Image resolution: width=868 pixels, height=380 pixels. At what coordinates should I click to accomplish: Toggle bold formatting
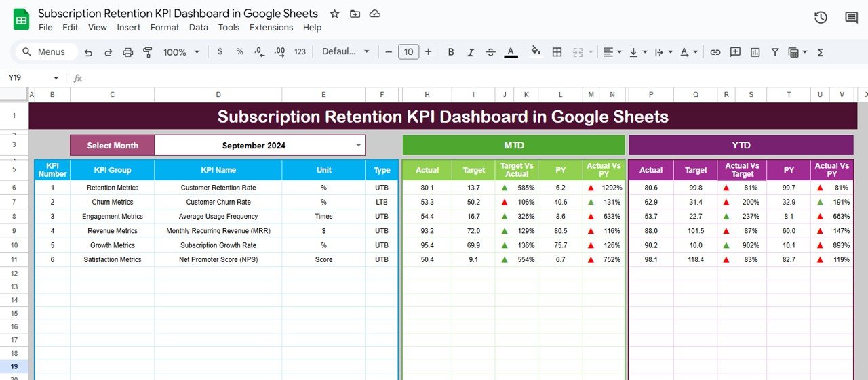click(451, 52)
